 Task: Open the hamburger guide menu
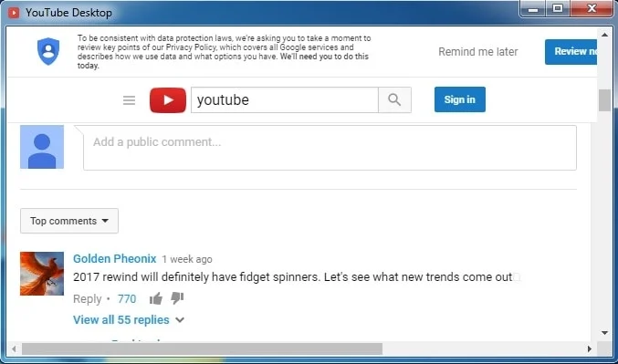tap(129, 100)
